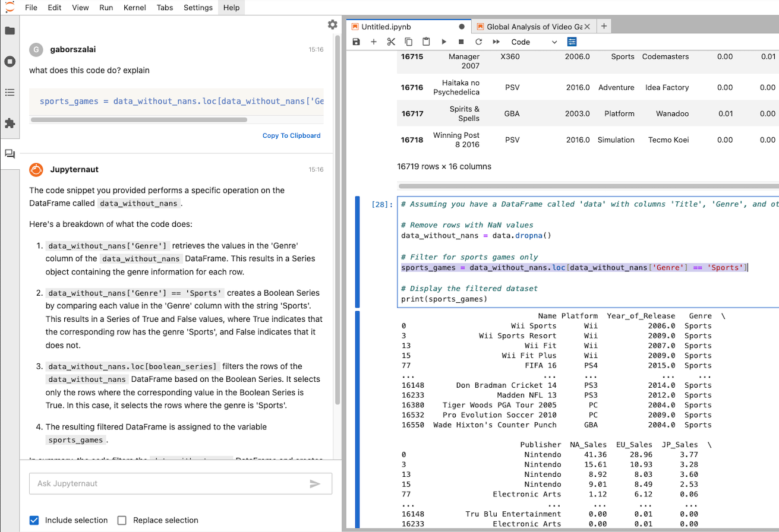Click the Untitled.ipynb unsaved-changes dot
Viewport: 779px width, 532px height.
tap(462, 27)
